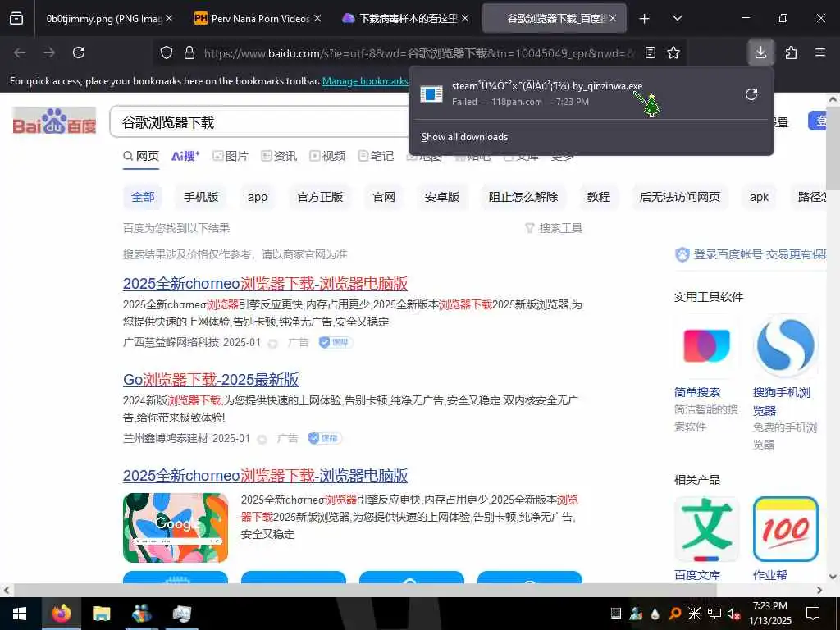Click 保障 badge under 广西慧益嵘网络科技

point(336,342)
